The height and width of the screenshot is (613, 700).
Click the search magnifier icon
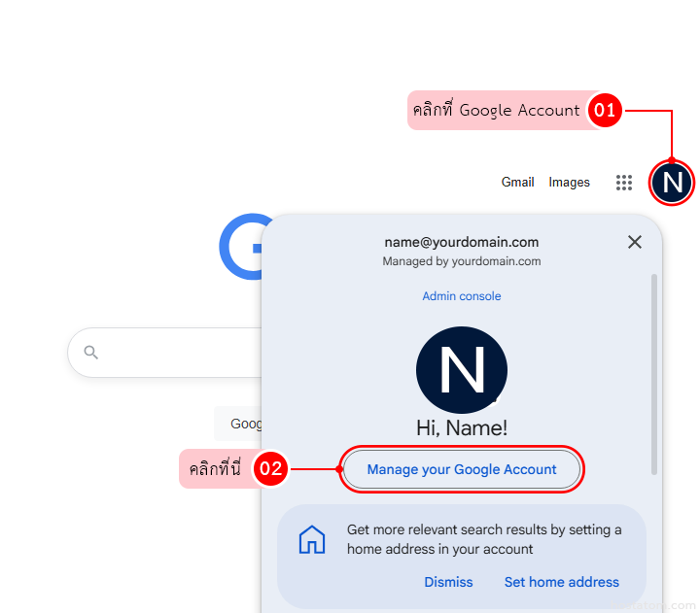coord(91,353)
